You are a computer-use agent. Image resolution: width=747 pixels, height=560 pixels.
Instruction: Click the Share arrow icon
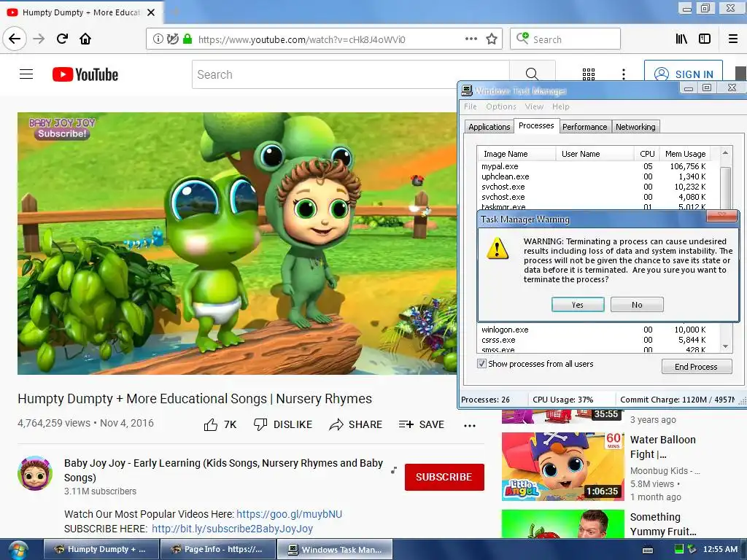point(336,424)
